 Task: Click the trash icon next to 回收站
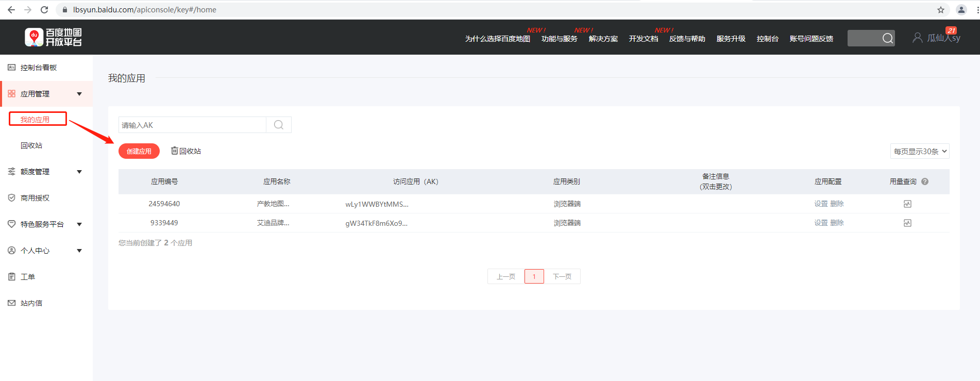click(x=175, y=151)
